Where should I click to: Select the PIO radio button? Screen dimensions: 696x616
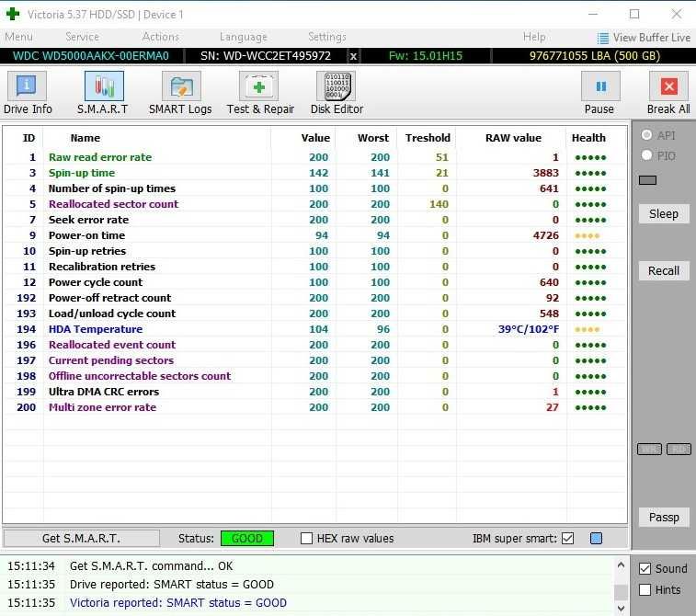click(x=646, y=154)
